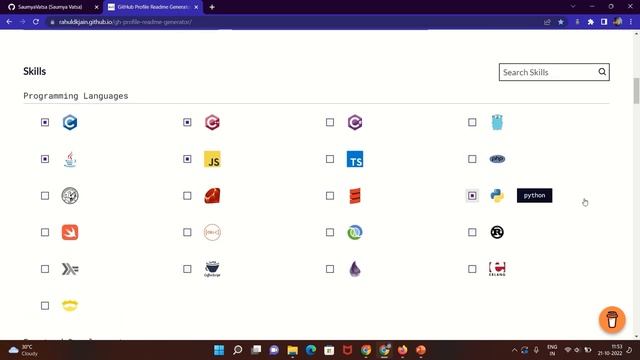This screenshot has height=360, width=640.
Task: Click the C language icon
Action: [x=70, y=122]
